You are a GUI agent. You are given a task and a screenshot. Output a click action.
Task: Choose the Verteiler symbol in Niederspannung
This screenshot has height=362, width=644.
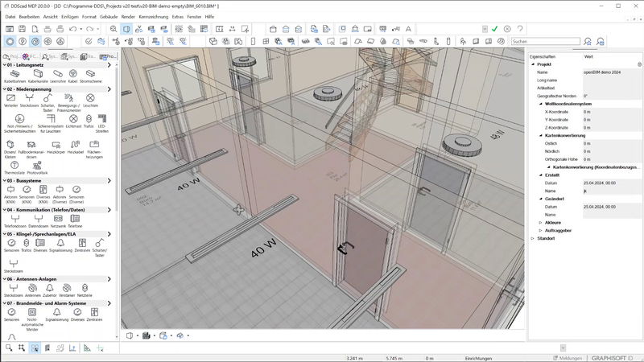[10, 98]
